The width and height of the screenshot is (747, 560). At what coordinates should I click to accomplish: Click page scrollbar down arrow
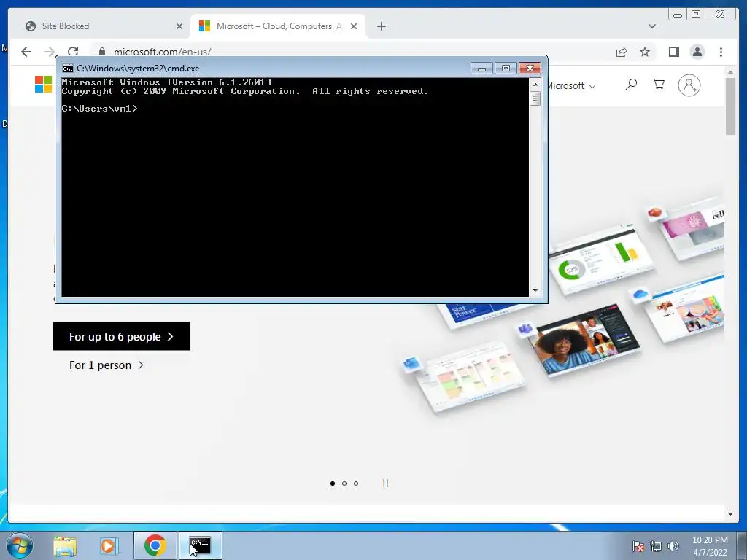pos(730,514)
